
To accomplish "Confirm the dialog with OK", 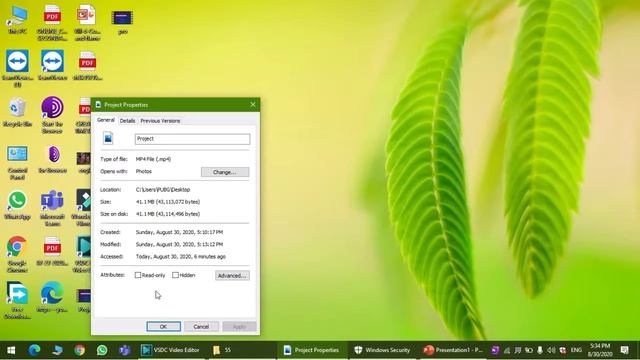I will (x=163, y=327).
